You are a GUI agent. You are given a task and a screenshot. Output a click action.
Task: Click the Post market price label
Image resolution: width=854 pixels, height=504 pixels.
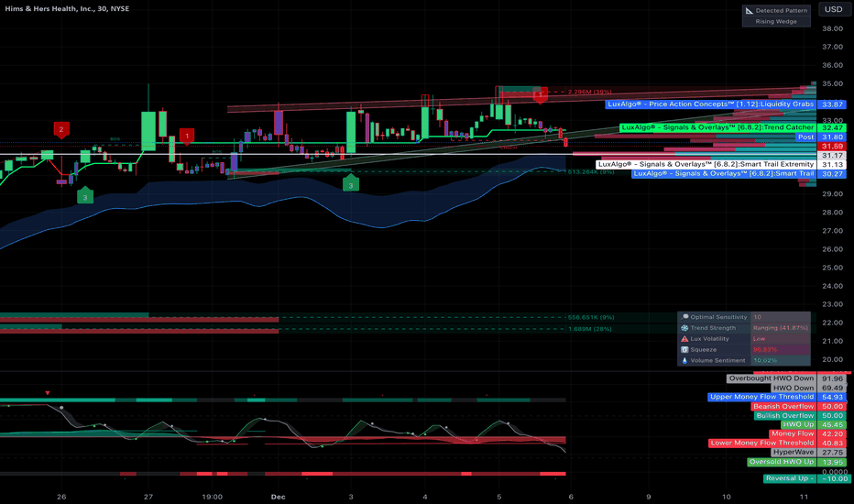click(806, 137)
